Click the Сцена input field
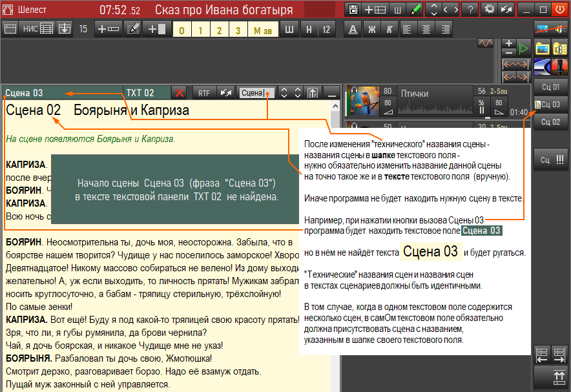This screenshot has height=392, width=571. pyautogui.click(x=256, y=93)
